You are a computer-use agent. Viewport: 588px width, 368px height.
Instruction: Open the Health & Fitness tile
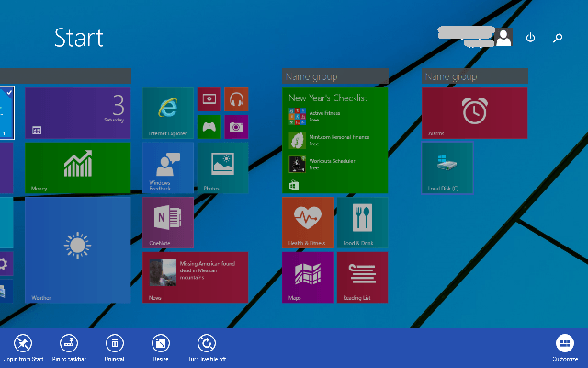tap(308, 223)
